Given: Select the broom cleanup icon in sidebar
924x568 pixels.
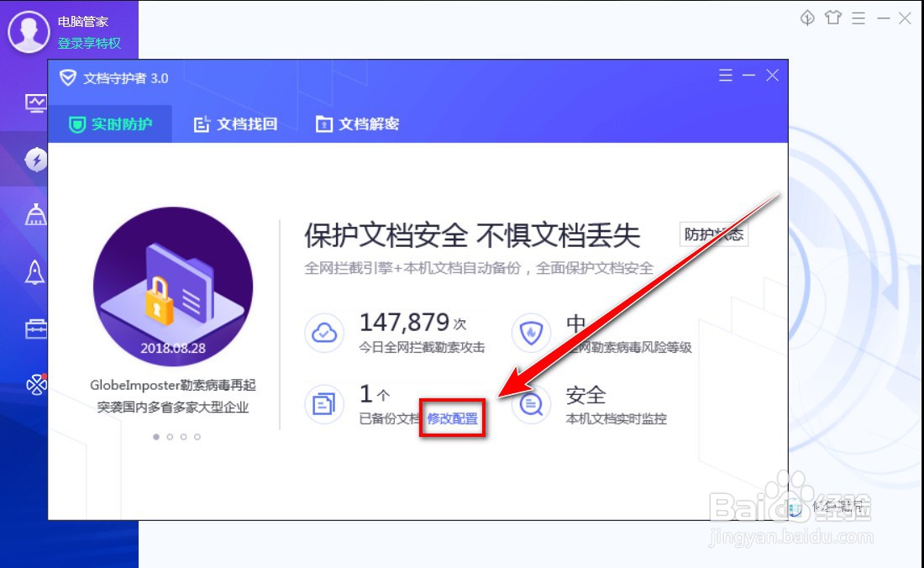Looking at the screenshot, I should point(35,214).
